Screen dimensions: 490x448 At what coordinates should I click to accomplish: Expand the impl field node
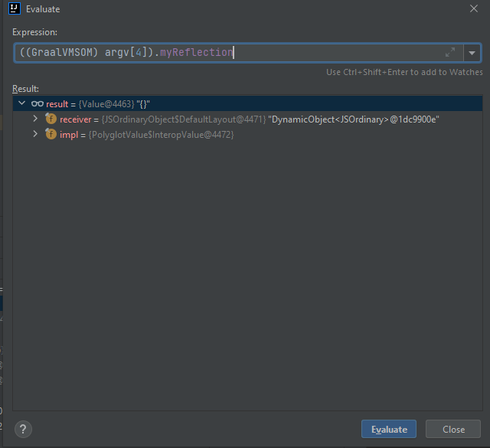tap(35, 134)
